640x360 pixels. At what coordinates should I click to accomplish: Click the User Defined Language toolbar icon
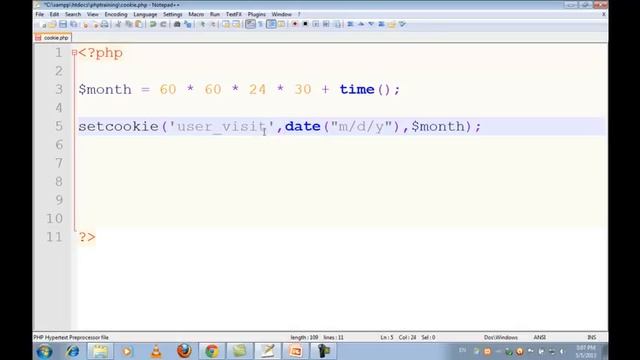tap(281, 24)
